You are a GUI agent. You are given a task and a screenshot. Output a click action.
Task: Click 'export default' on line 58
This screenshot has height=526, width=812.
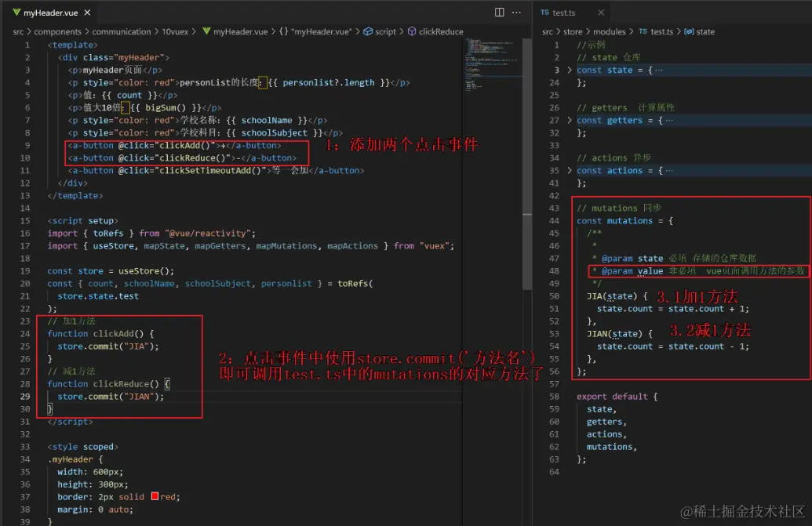pyautogui.click(x=612, y=396)
